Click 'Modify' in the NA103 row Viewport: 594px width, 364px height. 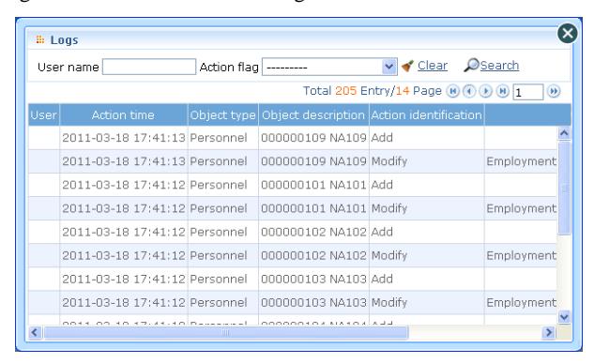coord(389,303)
